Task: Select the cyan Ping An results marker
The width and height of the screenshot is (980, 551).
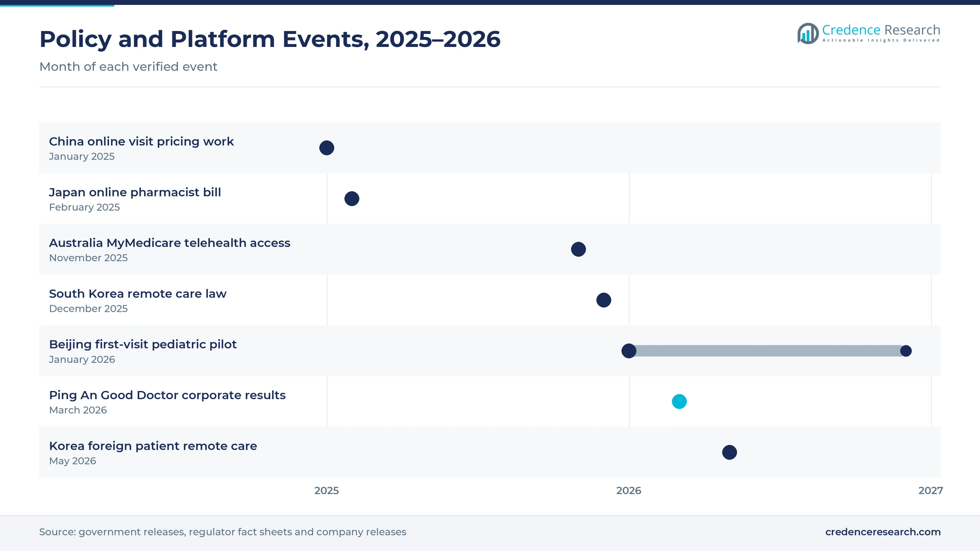Action: [x=679, y=402]
